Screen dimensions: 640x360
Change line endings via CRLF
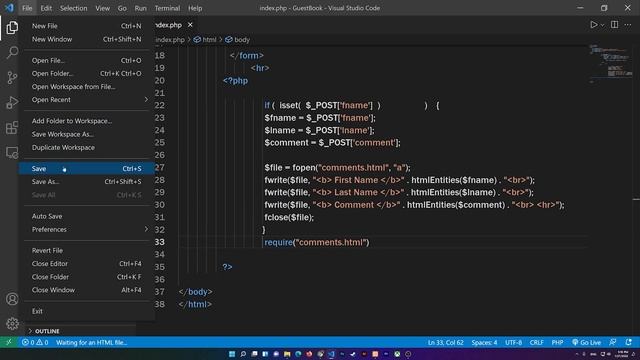pyautogui.click(x=536, y=342)
